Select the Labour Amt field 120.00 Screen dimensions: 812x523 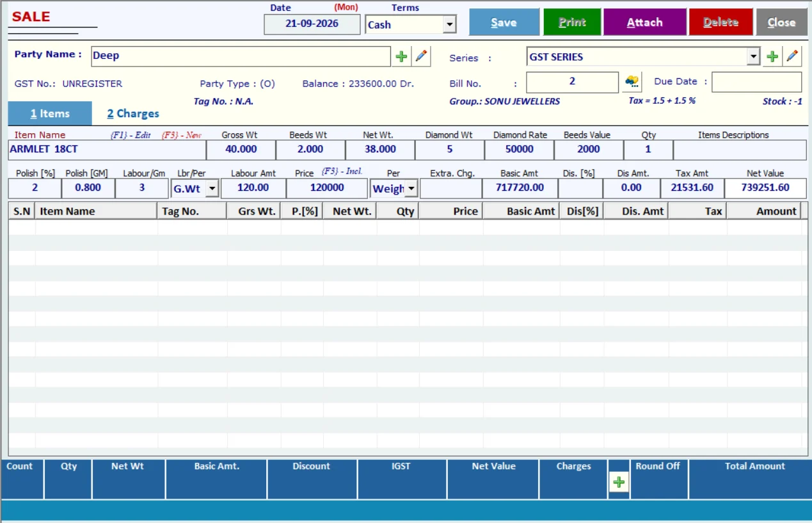click(x=253, y=188)
